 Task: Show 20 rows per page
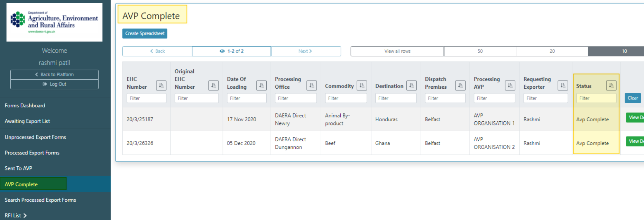[552, 51]
